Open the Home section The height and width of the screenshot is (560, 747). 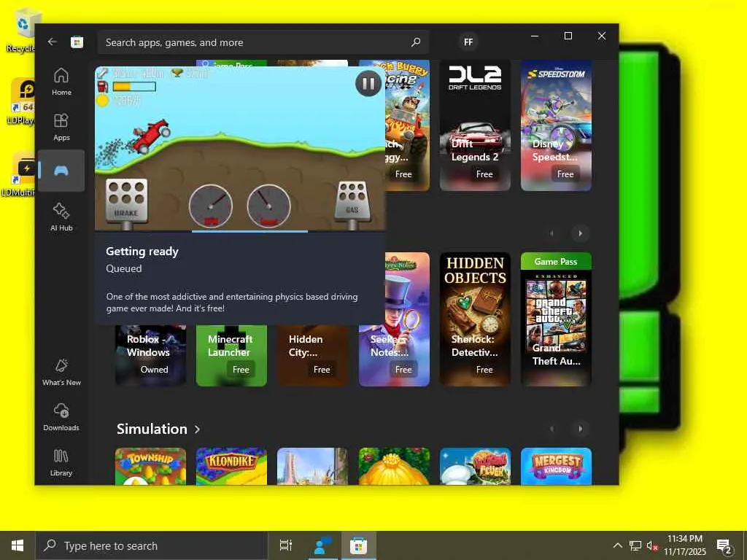pyautogui.click(x=61, y=82)
